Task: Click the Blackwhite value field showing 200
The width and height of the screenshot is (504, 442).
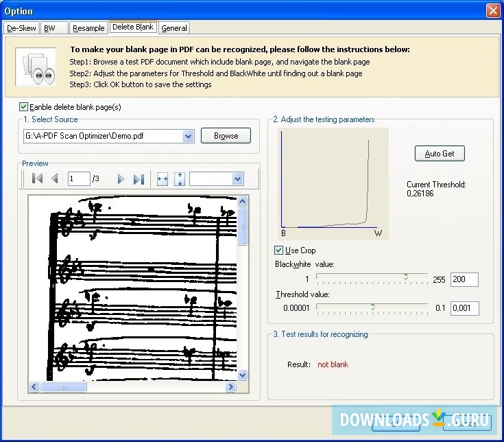Action: coord(464,279)
